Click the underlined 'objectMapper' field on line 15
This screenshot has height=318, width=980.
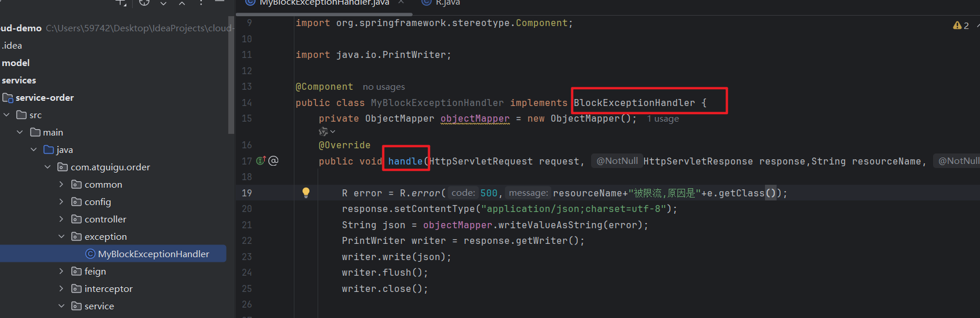tap(475, 119)
